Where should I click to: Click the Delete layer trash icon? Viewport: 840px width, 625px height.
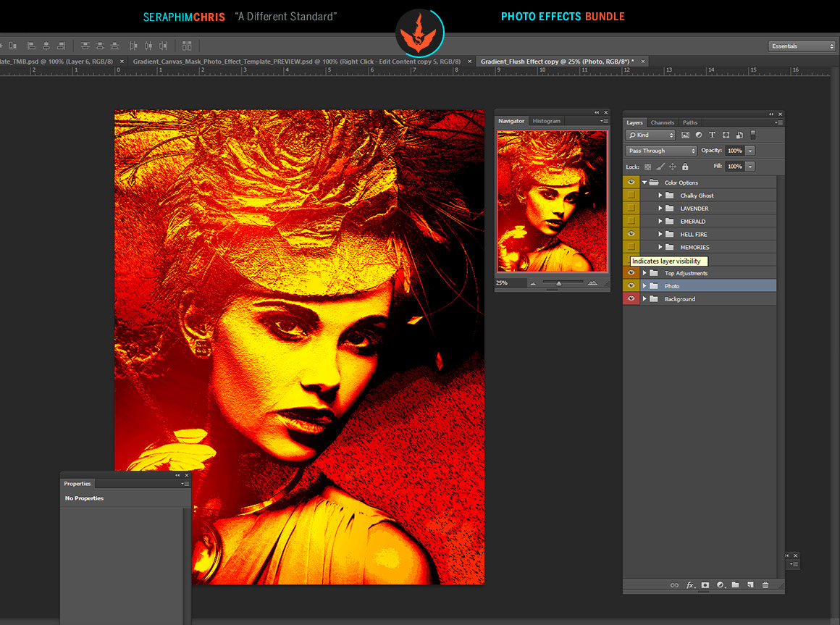pos(765,585)
